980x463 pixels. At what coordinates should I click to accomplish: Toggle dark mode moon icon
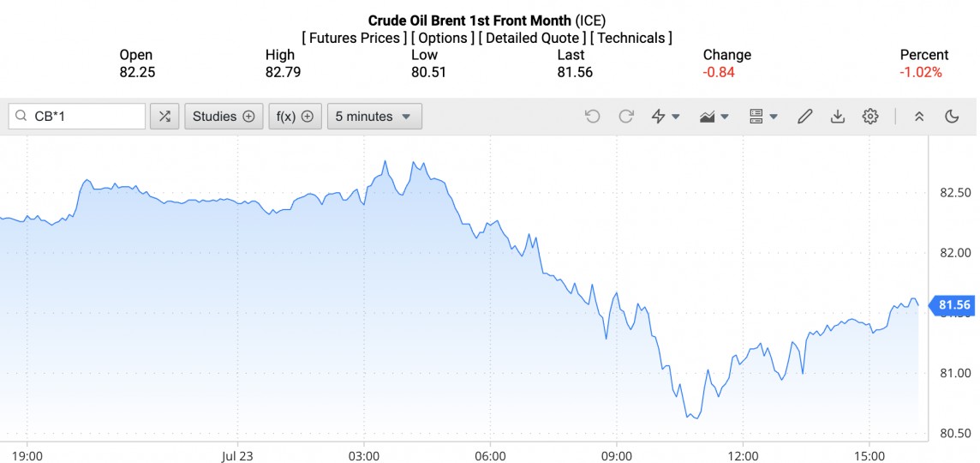(x=952, y=117)
